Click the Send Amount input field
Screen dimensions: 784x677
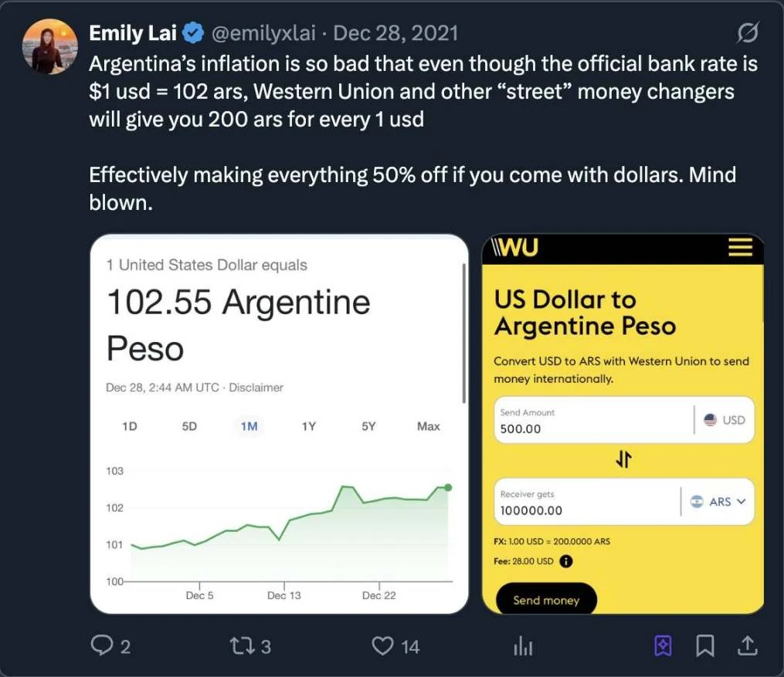[591, 421]
